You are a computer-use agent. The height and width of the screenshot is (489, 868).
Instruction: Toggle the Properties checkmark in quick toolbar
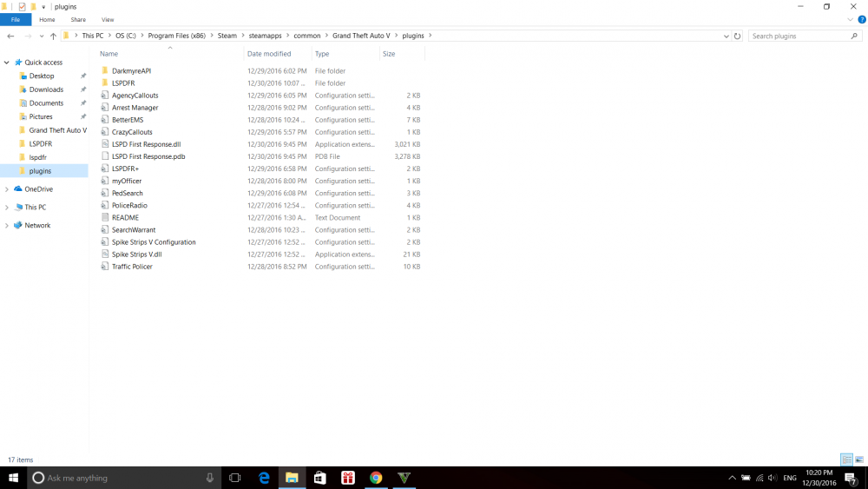23,7
